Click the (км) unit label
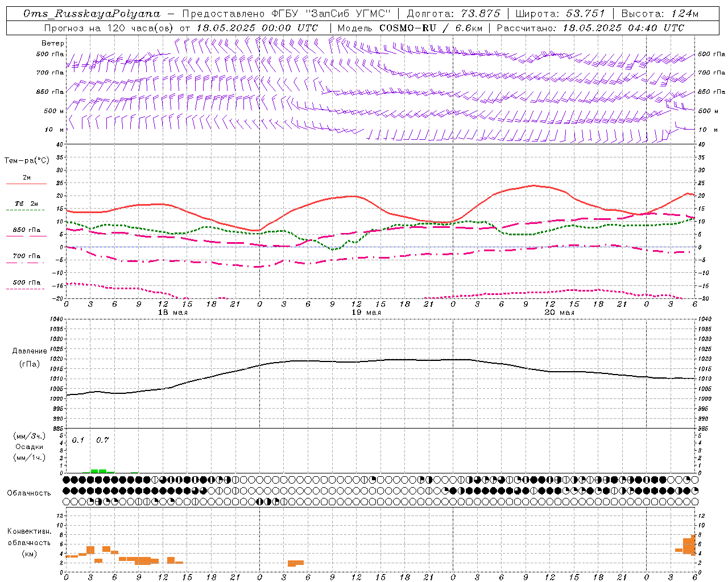This screenshot has width=728, height=582. [x=30, y=554]
